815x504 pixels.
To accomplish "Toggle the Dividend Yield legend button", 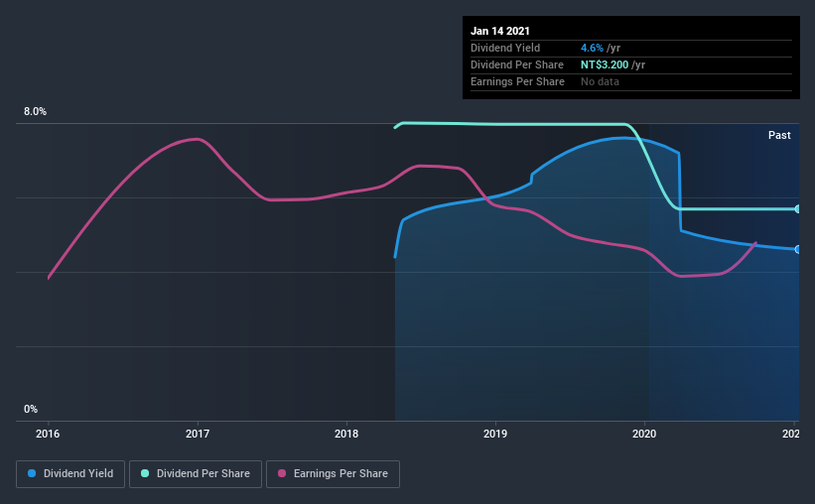I will pyautogui.click(x=70, y=474).
